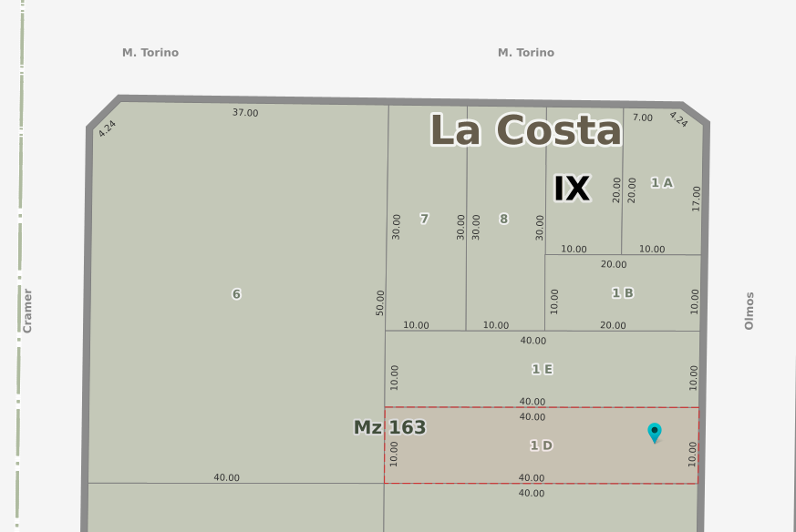Click the Olmos street label

[749, 311]
